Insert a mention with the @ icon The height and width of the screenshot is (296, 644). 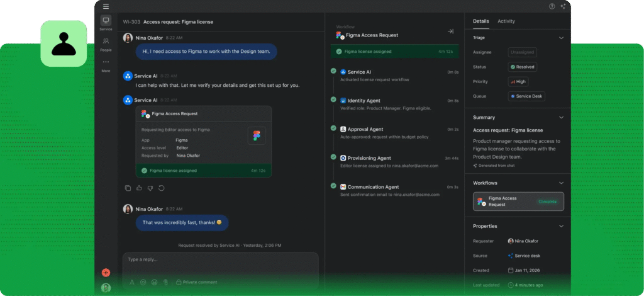click(x=143, y=282)
